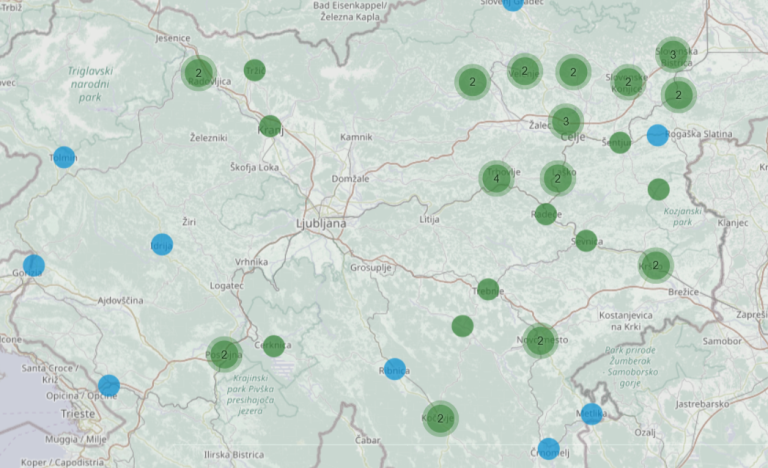Screen dimensions: 768x468
Task: Click the blue marker at Metlika
Action: pos(592,413)
